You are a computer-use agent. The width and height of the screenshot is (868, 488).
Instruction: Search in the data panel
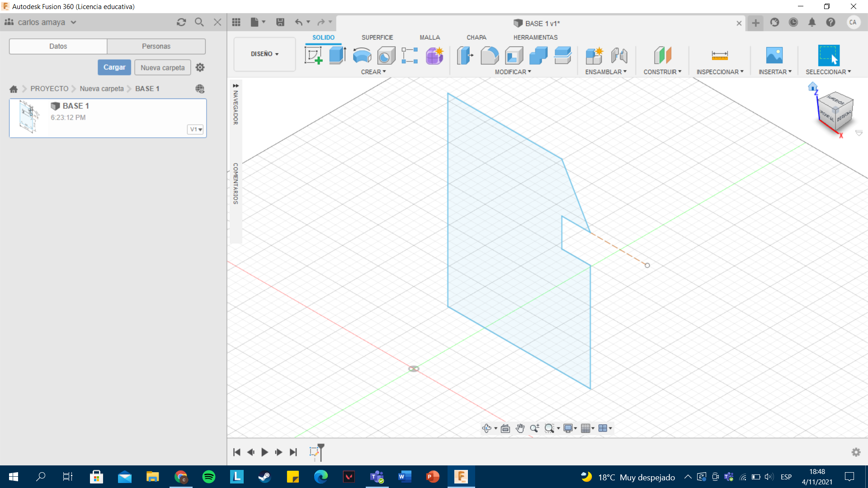click(199, 22)
